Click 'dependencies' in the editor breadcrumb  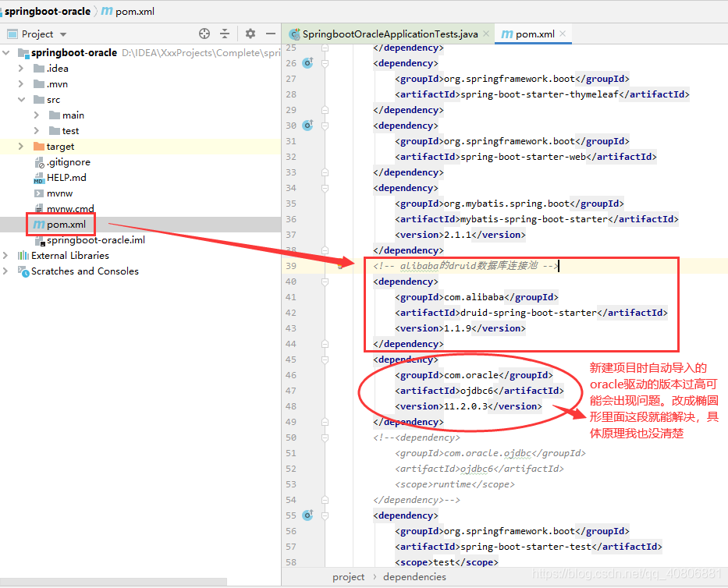[x=414, y=577]
